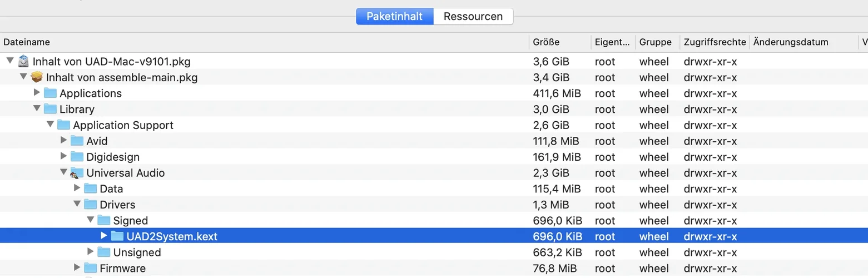
Task: Click the Firmware folder icon
Action: (91, 268)
